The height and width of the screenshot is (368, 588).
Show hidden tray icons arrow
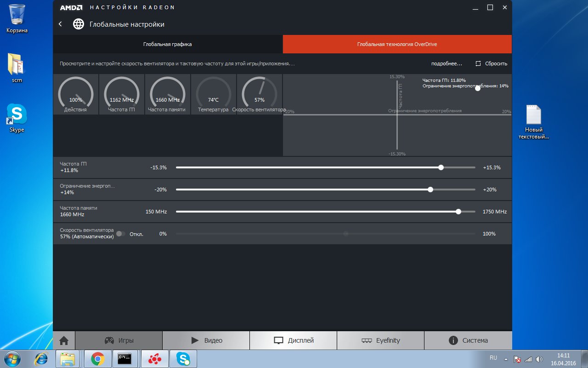click(506, 359)
